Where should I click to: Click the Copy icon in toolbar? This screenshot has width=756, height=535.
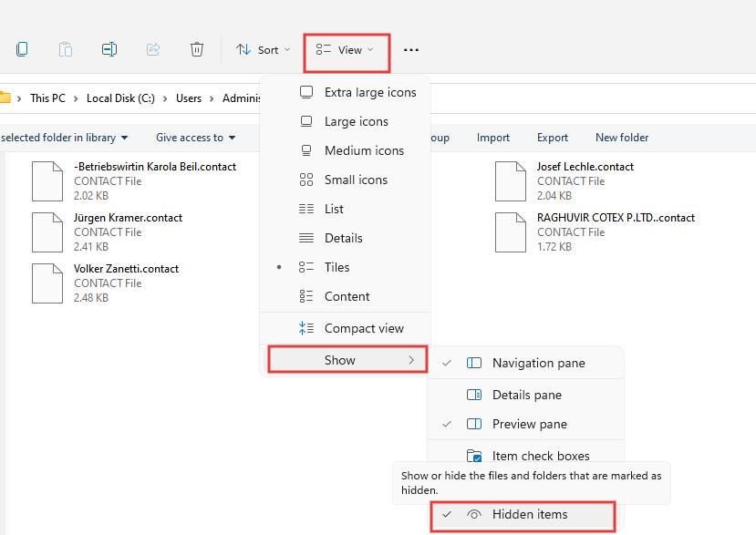(22, 49)
